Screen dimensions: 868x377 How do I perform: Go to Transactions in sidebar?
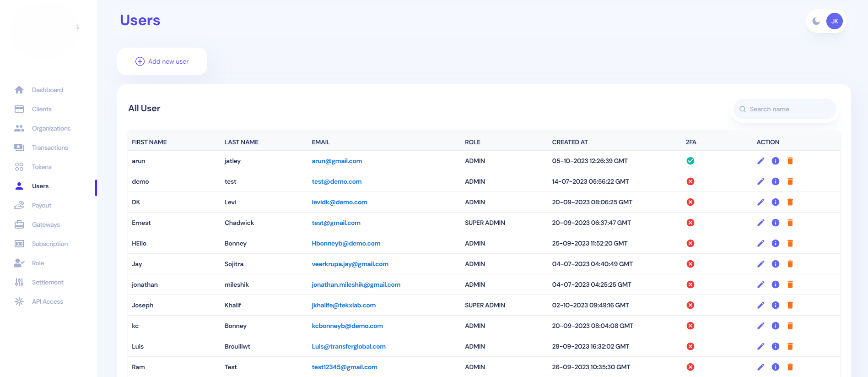[50, 148]
